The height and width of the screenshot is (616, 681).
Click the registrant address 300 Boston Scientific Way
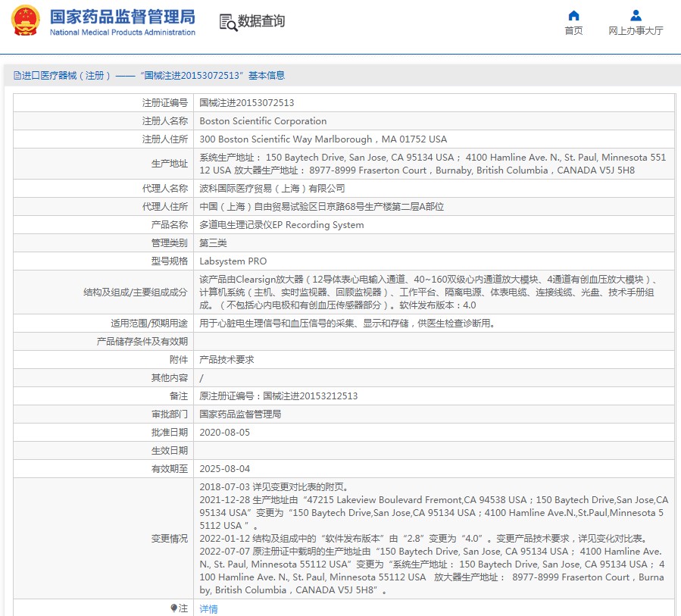coord(323,139)
